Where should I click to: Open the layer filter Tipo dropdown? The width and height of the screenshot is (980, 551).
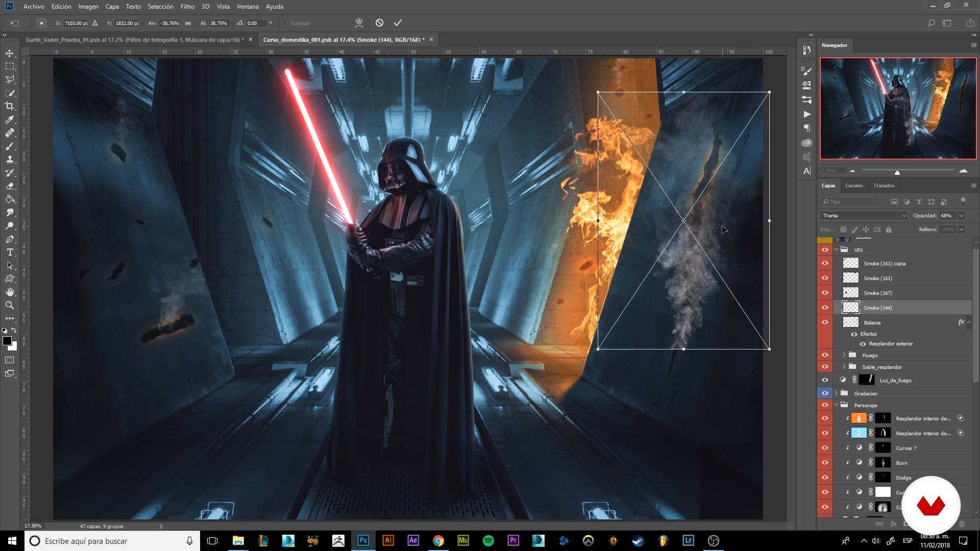point(849,202)
